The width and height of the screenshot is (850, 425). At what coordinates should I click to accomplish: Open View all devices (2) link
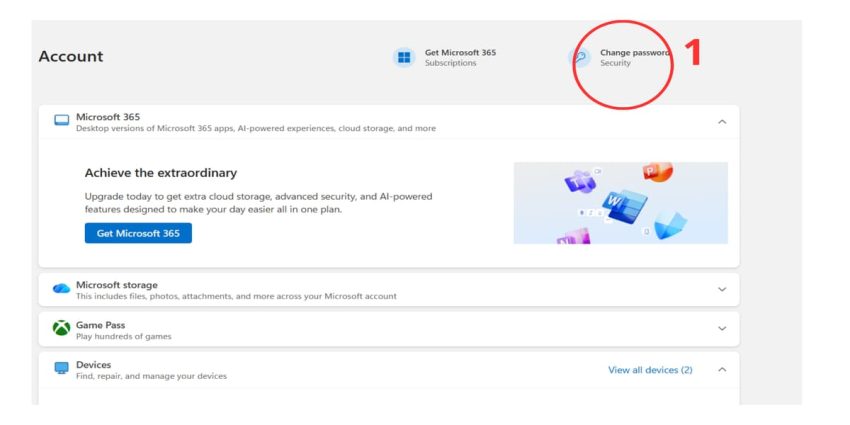click(x=650, y=370)
